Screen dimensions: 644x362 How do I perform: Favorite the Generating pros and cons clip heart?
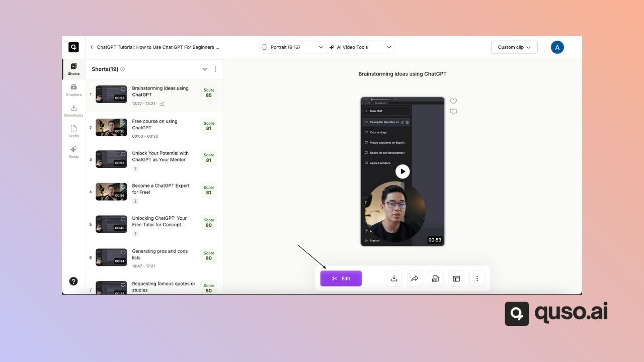point(123,252)
